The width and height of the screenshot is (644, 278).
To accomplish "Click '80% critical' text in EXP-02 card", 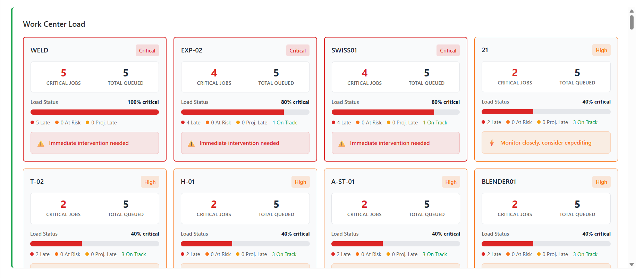I will tap(295, 102).
